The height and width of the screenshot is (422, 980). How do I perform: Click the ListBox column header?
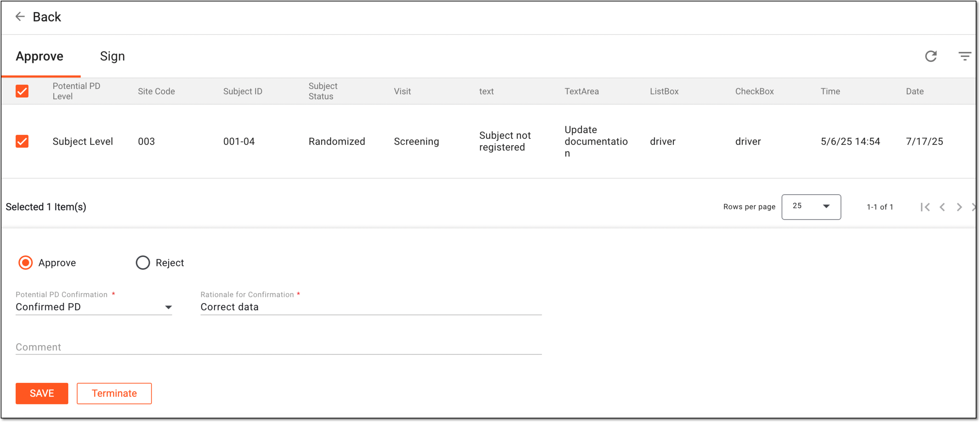tap(664, 91)
